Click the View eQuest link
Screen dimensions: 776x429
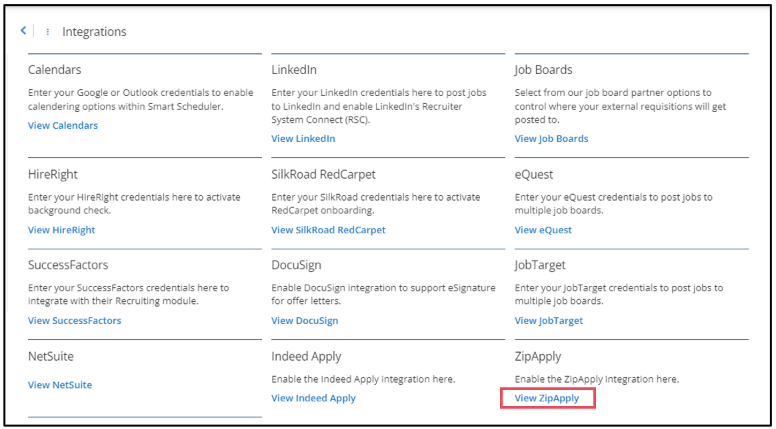543,230
